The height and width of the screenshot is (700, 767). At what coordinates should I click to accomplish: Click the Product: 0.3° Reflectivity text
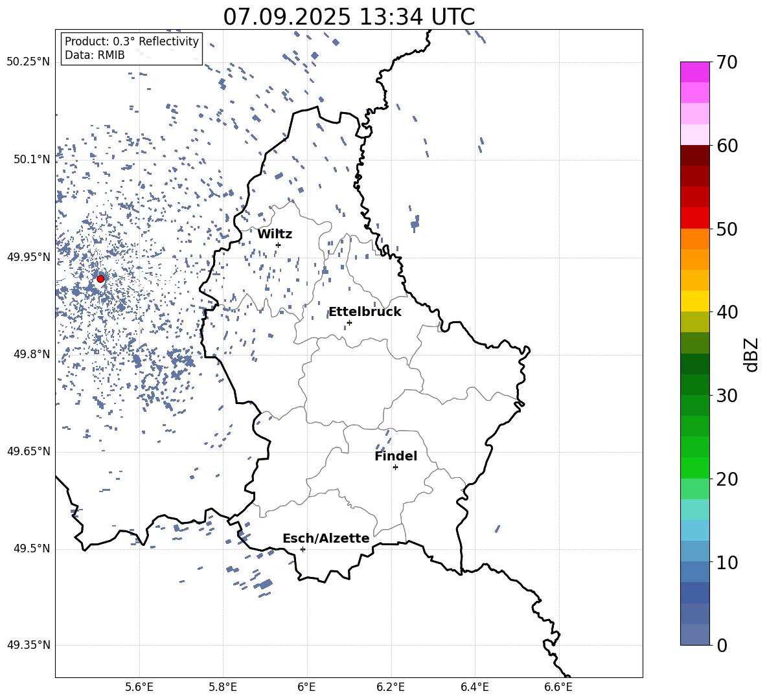pyautogui.click(x=132, y=41)
